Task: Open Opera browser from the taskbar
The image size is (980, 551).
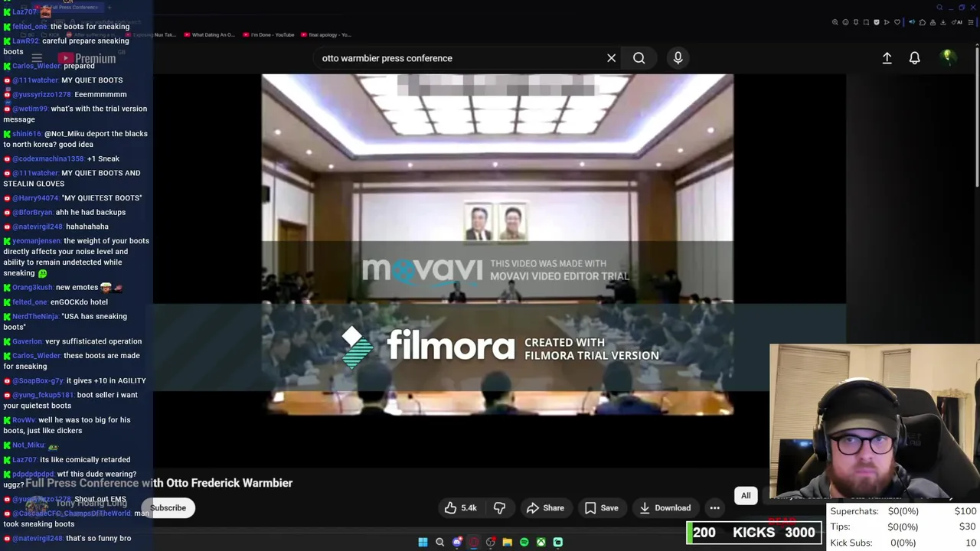Action: (474, 542)
